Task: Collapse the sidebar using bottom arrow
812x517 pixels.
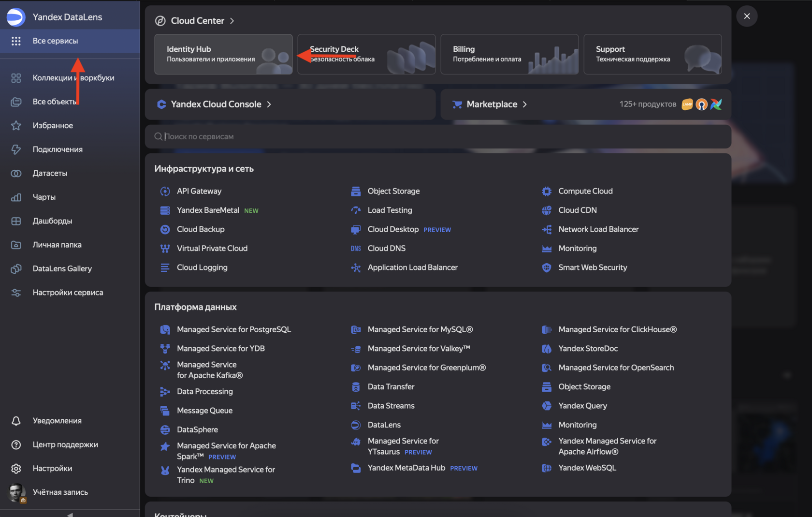Action: (70, 514)
